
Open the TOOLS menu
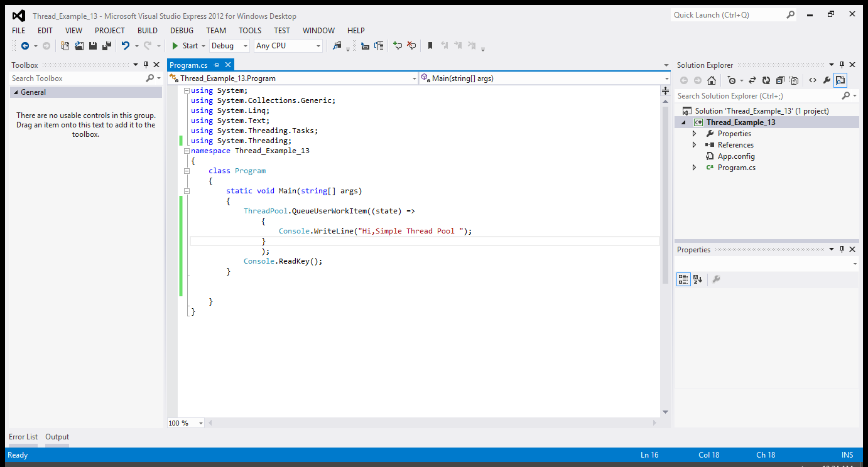250,30
